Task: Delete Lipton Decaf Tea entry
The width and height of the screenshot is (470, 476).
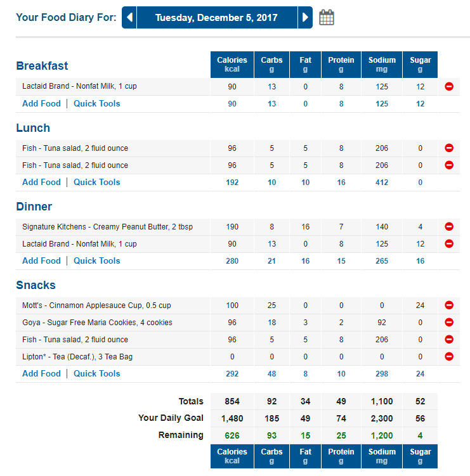Action: click(449, 356)
